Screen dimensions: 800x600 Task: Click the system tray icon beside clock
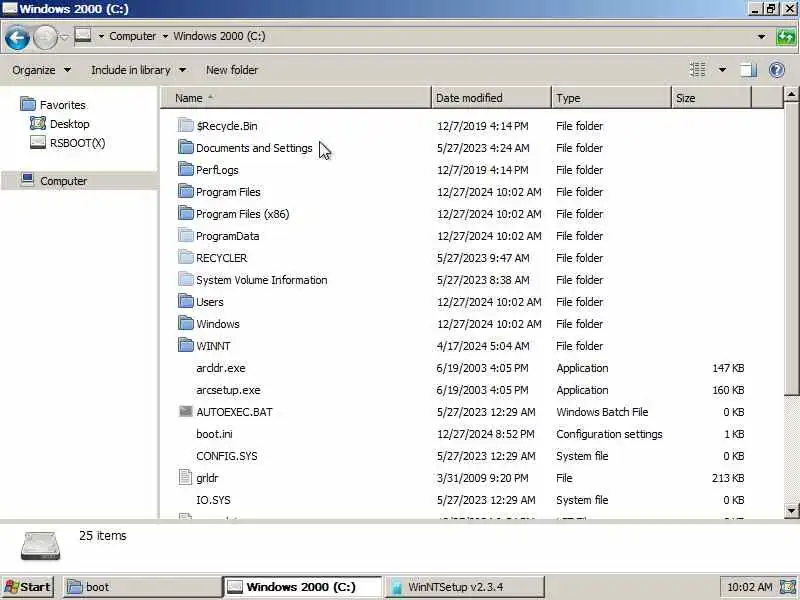point(787,587)
